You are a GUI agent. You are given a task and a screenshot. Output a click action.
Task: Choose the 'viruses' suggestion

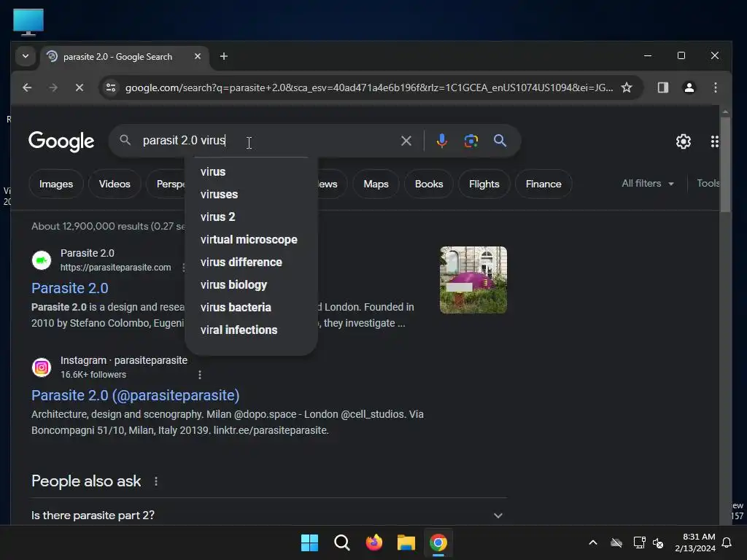[251, 194]
